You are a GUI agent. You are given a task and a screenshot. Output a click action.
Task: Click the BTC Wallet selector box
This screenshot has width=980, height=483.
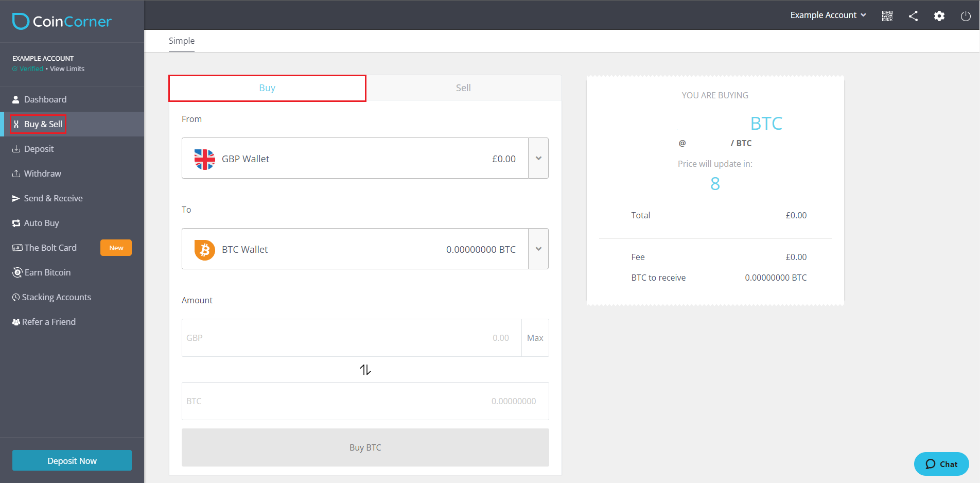pos(365,249)
